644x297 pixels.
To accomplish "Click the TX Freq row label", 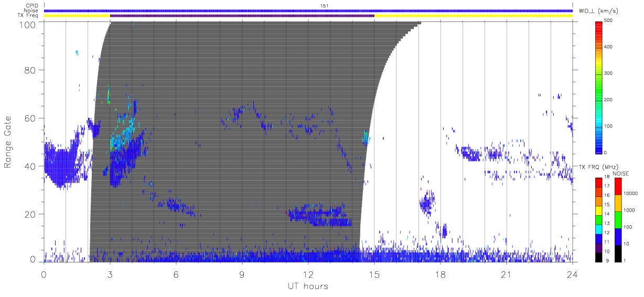I will [28, 15].
